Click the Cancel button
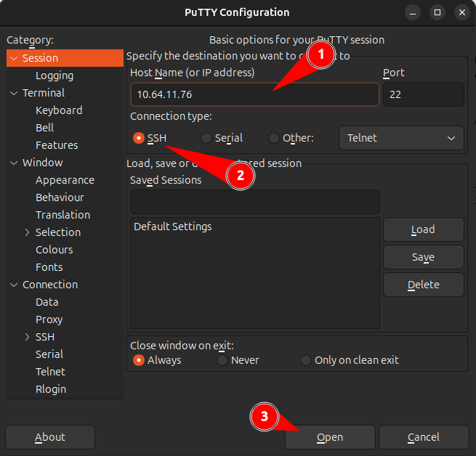The width and height of the screenshot is (476, 456). coord(424,437)
